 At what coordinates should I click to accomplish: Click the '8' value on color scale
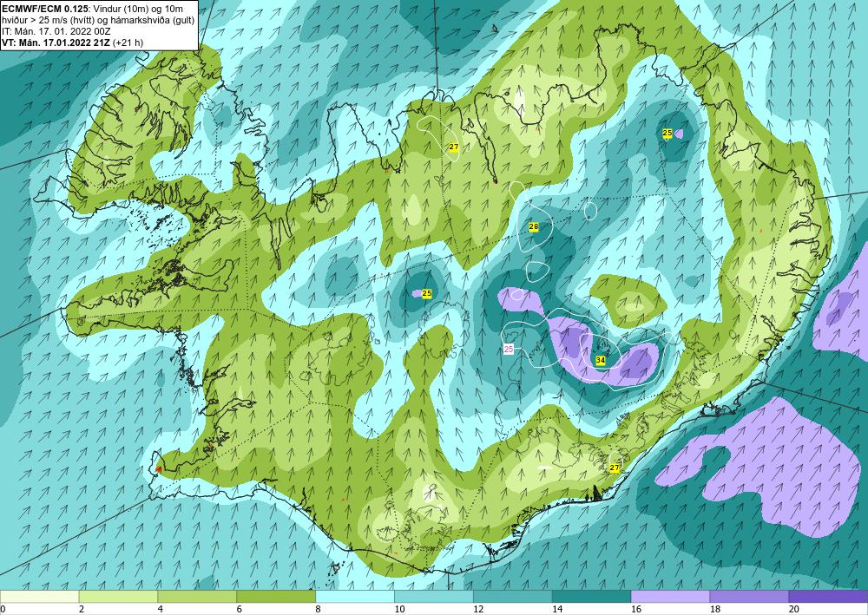pos(319,610)
